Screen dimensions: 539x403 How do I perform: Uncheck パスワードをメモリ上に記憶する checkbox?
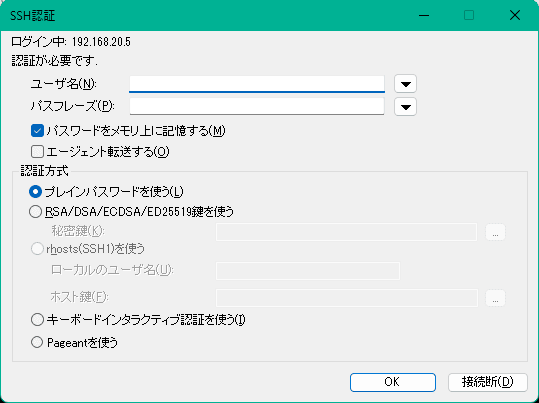(x=37, y=131)
